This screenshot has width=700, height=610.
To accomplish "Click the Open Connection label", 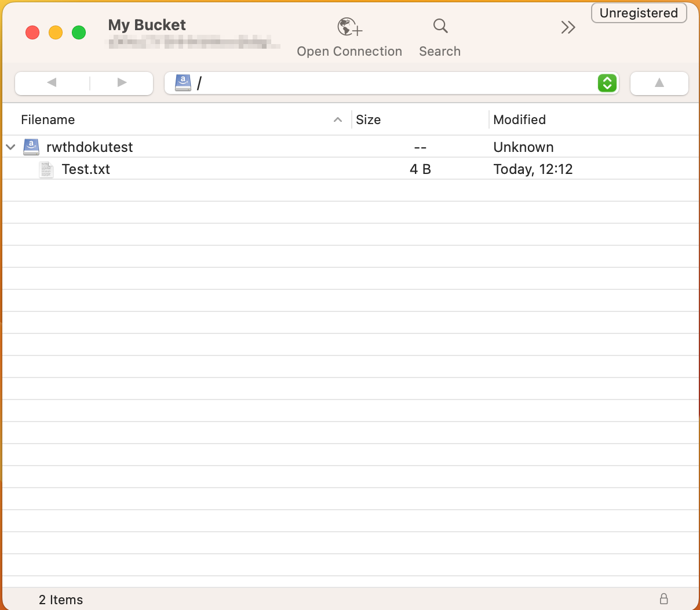I will point(349,51).
